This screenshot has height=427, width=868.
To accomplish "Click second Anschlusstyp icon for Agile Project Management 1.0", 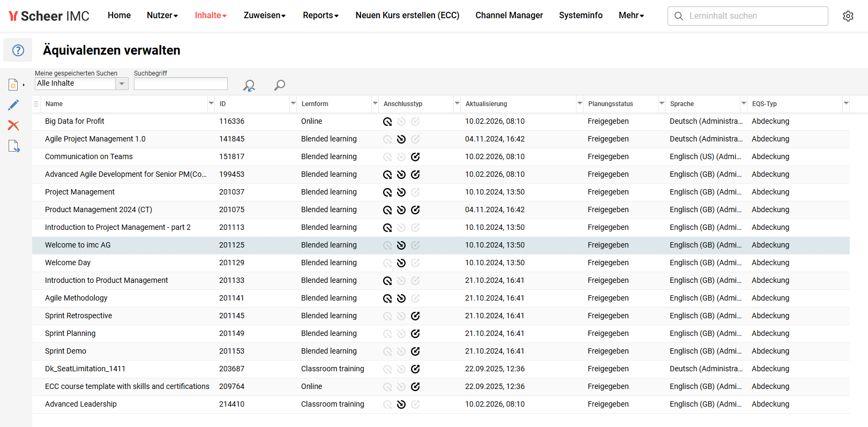I will coord(401,139).
